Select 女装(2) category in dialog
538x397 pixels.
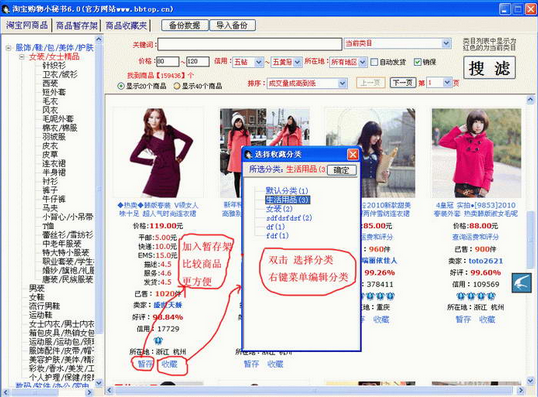click(279, 209)
